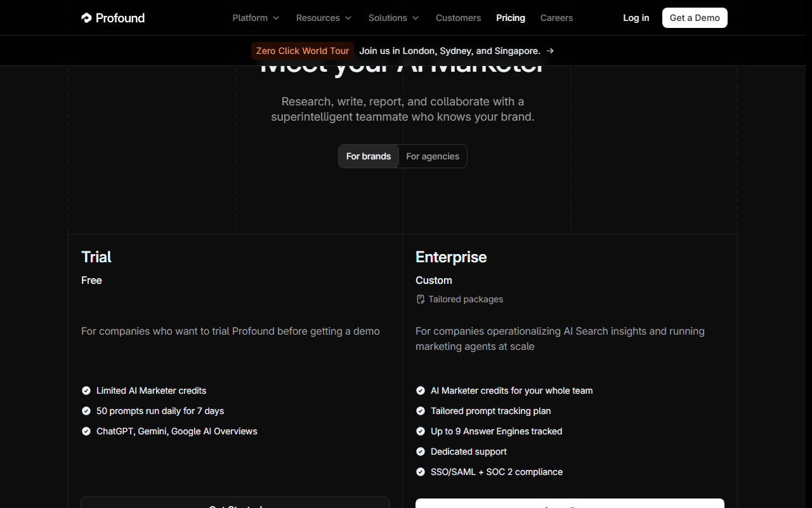812x508 pixels.
Task: Expand the Resources dropdown menu
Action: pos(324,18)
